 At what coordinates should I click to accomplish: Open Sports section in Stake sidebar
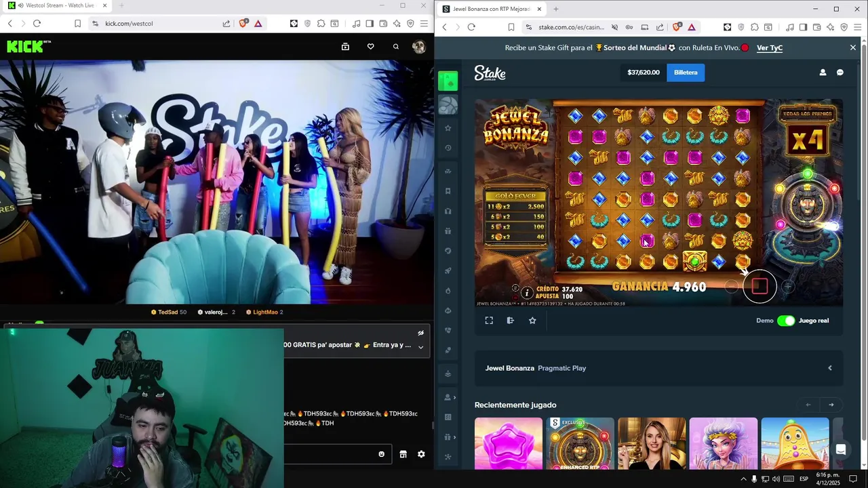click(x=448, y=105)
